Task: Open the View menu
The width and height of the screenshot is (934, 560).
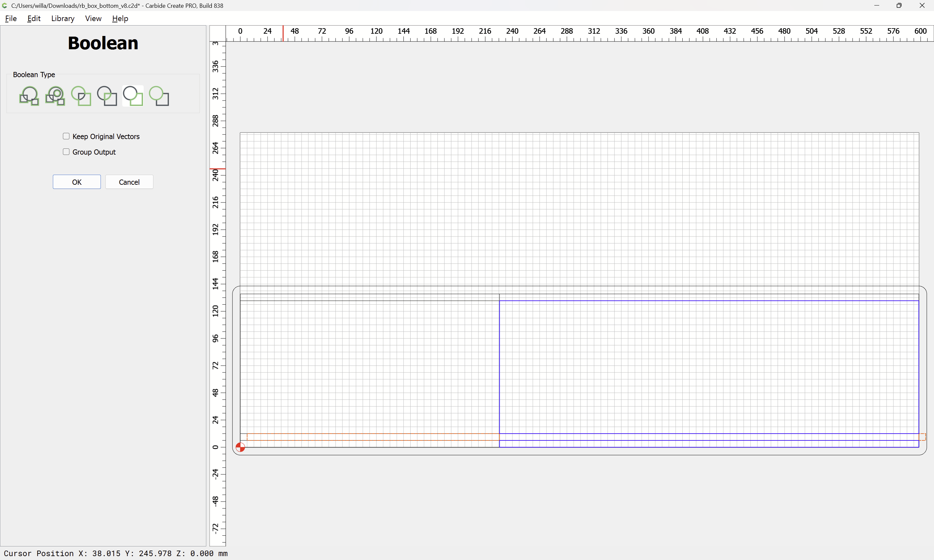Action: pyautogui.click(x=93, y=18)
